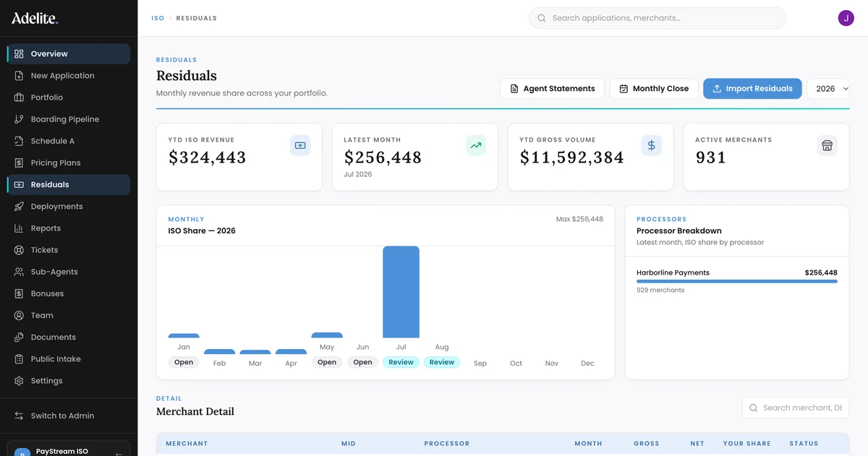Focus the Merchant Detail search field
This screenshot has height=456, width=868.
point(796,408)
